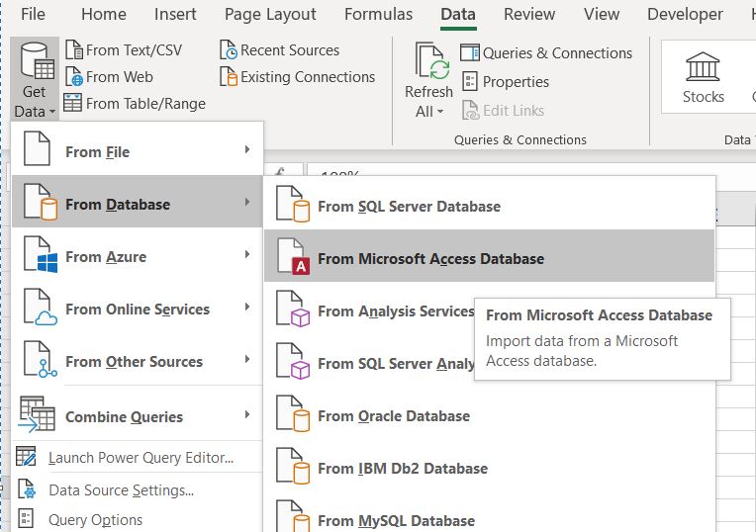
Task: Select From SQL Server Database
Action: 409,207
